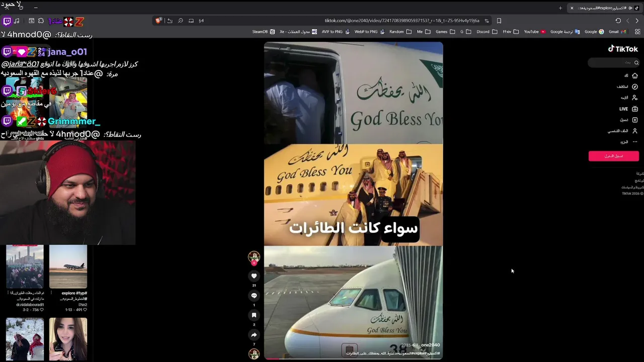Click the one2040 username on the video
The height and width of the screenshot is (362, 644).
pyautogui.click(x=430, y=345)
